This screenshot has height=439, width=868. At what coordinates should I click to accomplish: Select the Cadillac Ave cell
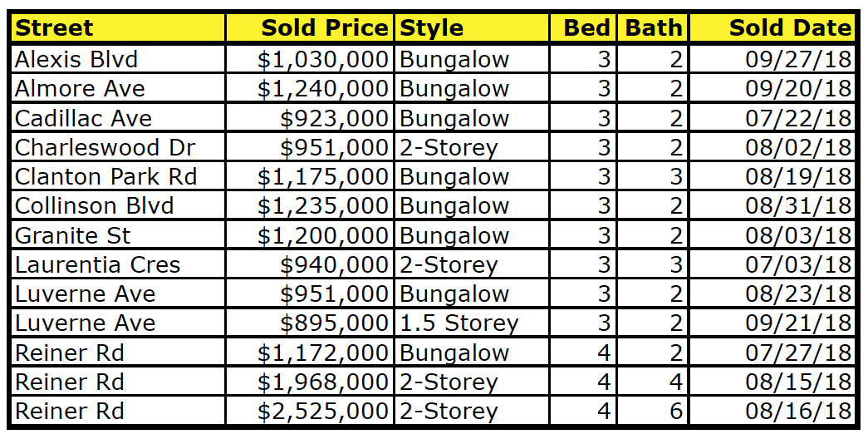point(119,118)
